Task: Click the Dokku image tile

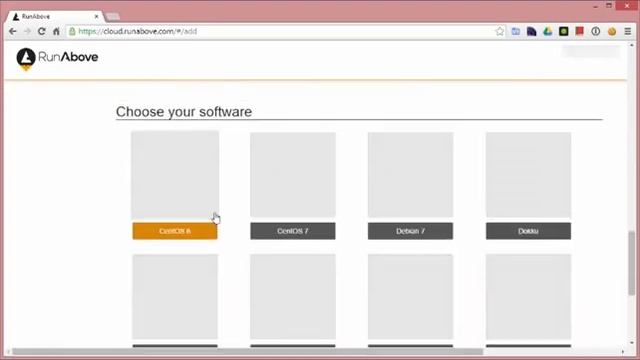Action: pyautogui.click(x=528, y=175)
